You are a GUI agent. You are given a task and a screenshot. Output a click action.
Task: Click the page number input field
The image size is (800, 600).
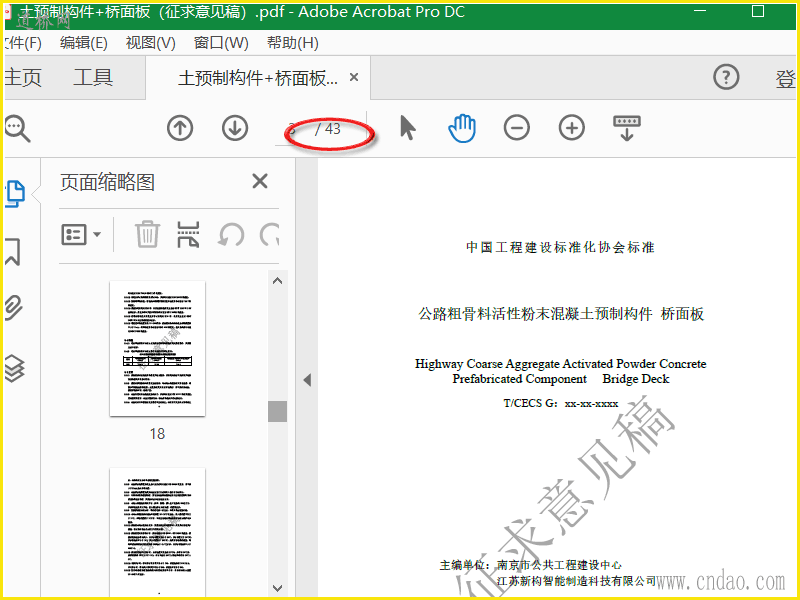(293, 129)
